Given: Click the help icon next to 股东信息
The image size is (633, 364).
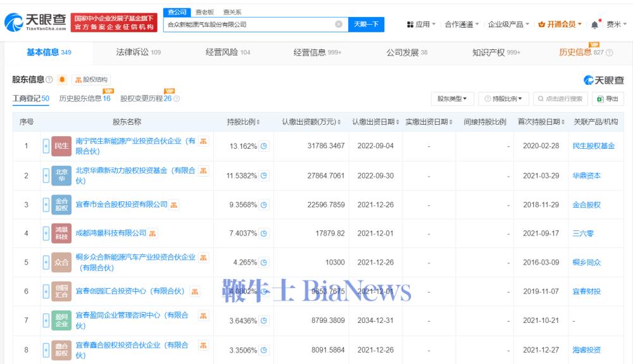Looking at the screenshot, I should pos(49,80).
